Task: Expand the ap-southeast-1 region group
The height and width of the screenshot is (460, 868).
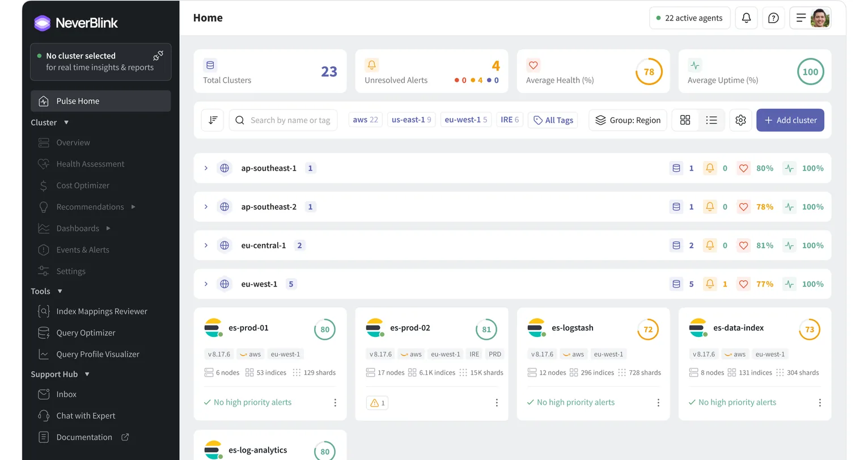Action: [206, 168]
